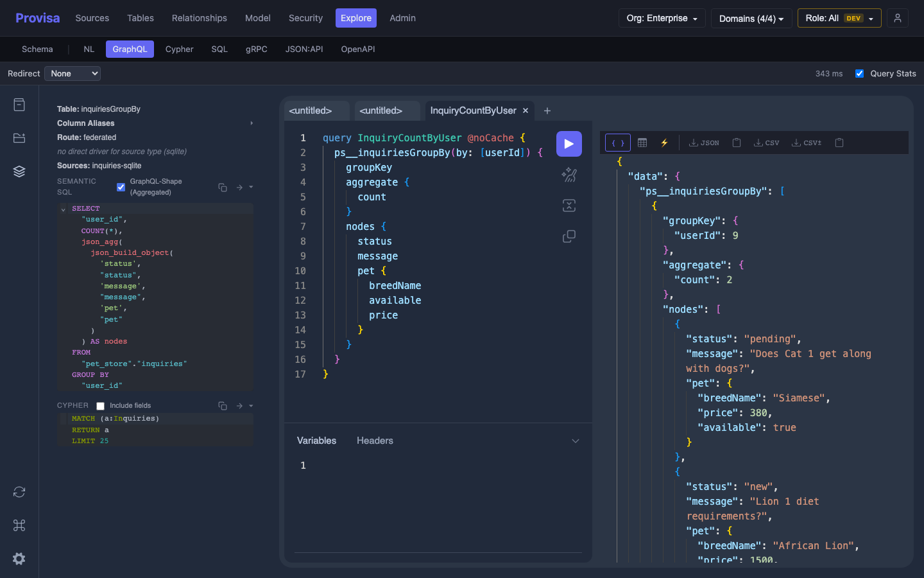
Task: Switch to the SQL tab
Action: click(219, 49)
